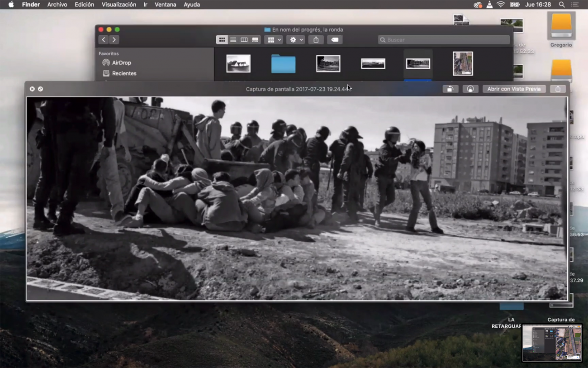The image size is (588, 368).
Task: Click the Jue 16:28 clock
Action: coord(538,5)
